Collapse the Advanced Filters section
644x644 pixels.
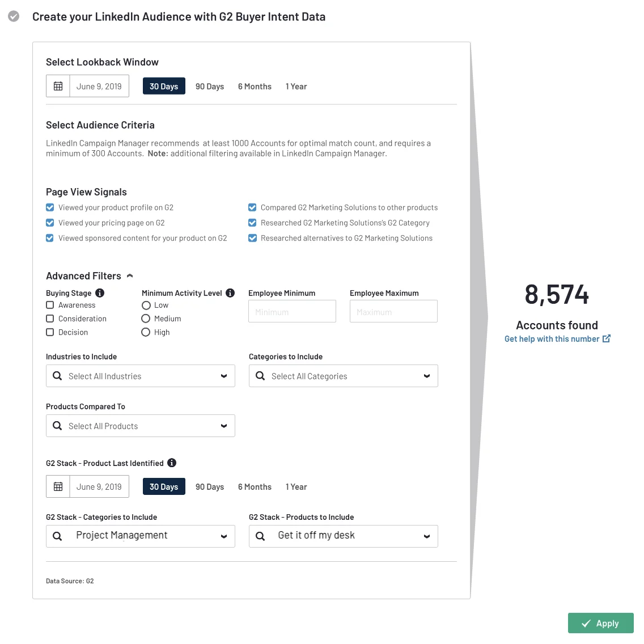tap(130, 276)
